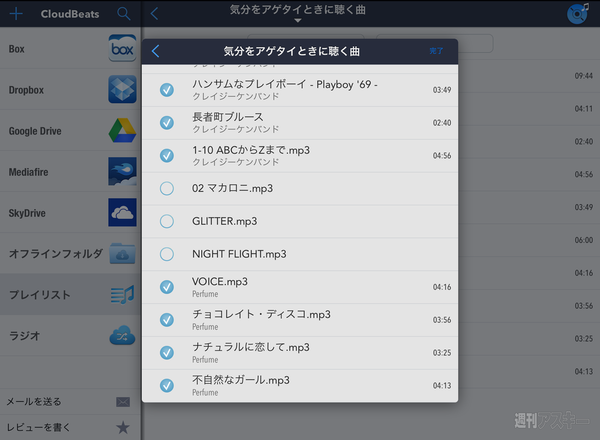Viewport: 600px width, 440px height.
Task: Open the Dropbox service icon
Action: (x=122, y=90)
